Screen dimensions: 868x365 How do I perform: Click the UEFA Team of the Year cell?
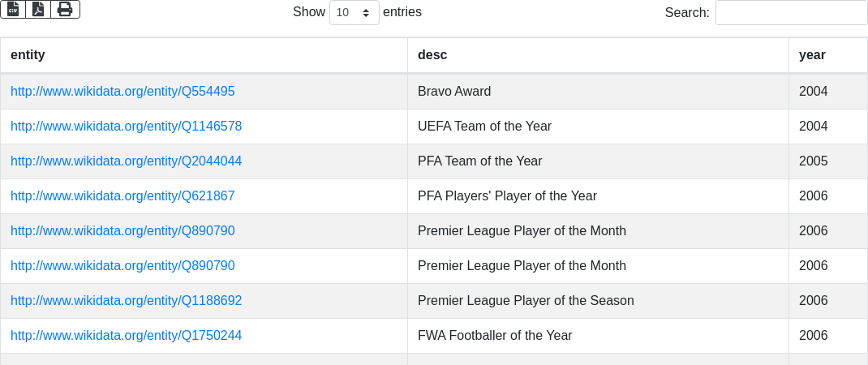[x=484, y=127]
